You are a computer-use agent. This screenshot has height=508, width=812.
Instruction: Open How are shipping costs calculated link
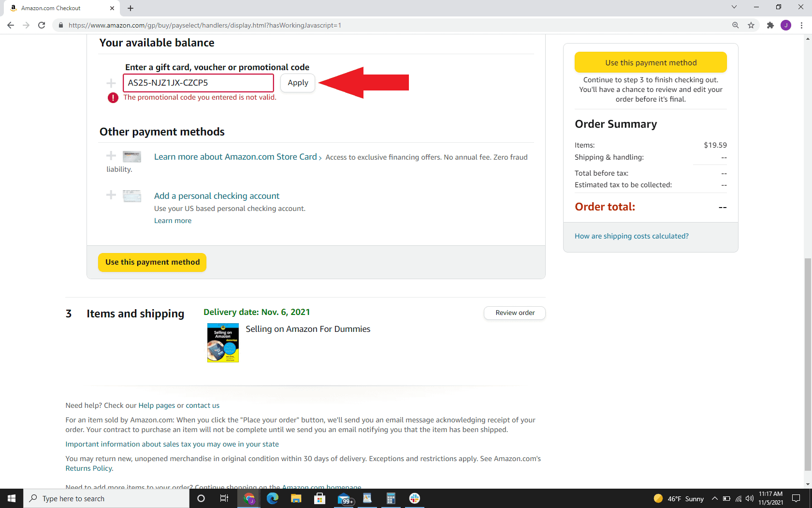pos(631,236)
